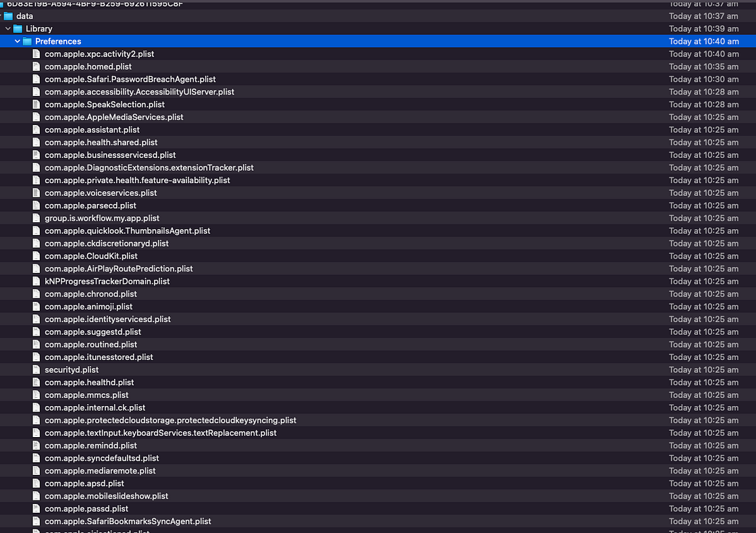
Task: Select file name com.apple.assistant.plist
Action: coord(92,130)
